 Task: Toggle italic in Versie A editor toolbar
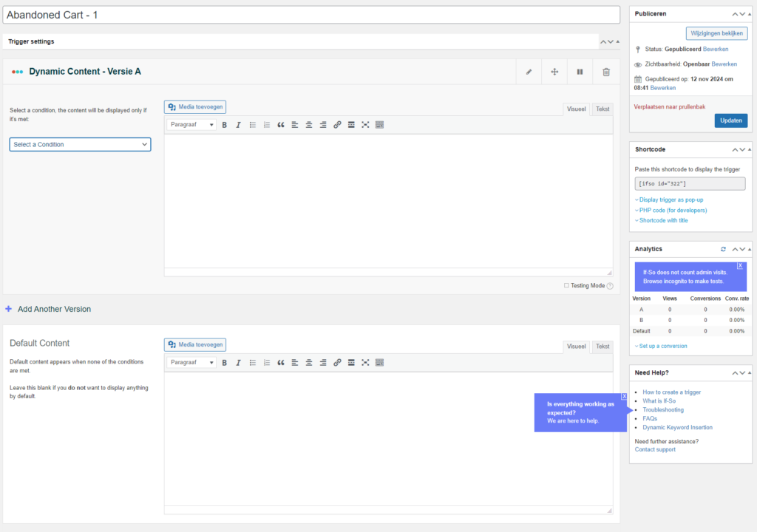point(239,125)
